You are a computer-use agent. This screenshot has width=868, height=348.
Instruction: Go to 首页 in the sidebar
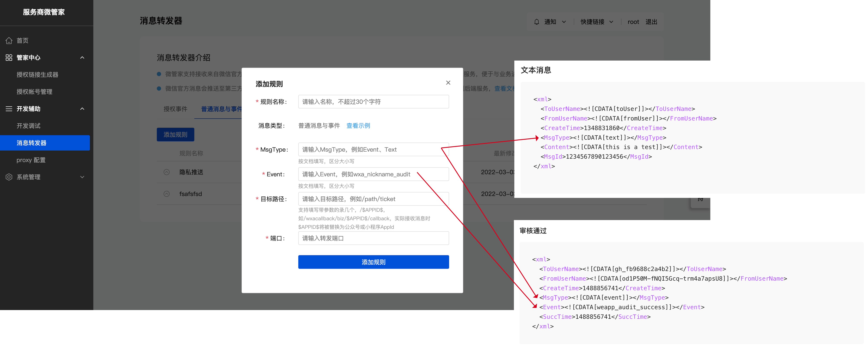[x=23, y=41]
